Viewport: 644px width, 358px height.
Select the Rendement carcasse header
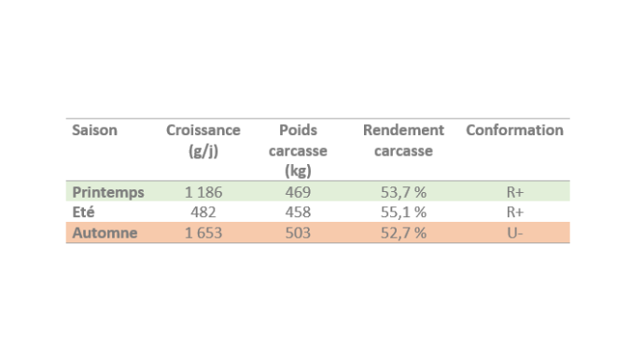point(403,141)
